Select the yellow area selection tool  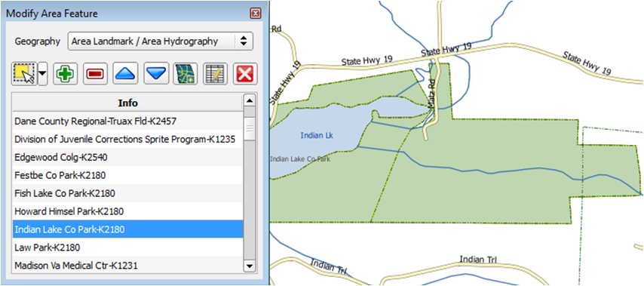pyautogui.click(x=24, y=74)
